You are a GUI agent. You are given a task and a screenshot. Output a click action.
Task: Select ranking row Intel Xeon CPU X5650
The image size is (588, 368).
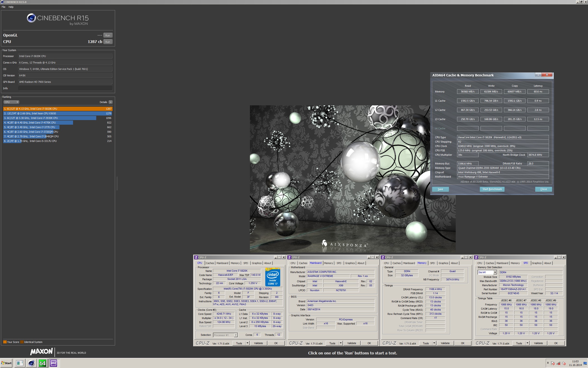(x=58, y=113)
